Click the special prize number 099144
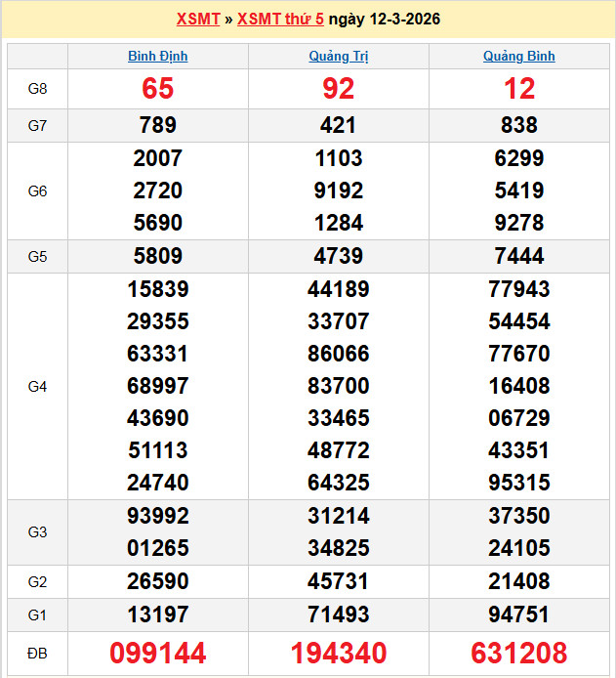Viewport: 616px width, 678px height. point(158,653)
